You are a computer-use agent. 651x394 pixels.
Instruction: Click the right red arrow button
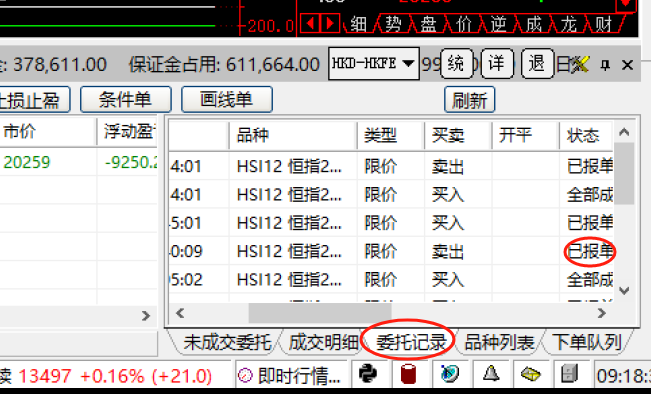(x=330, y=23)
